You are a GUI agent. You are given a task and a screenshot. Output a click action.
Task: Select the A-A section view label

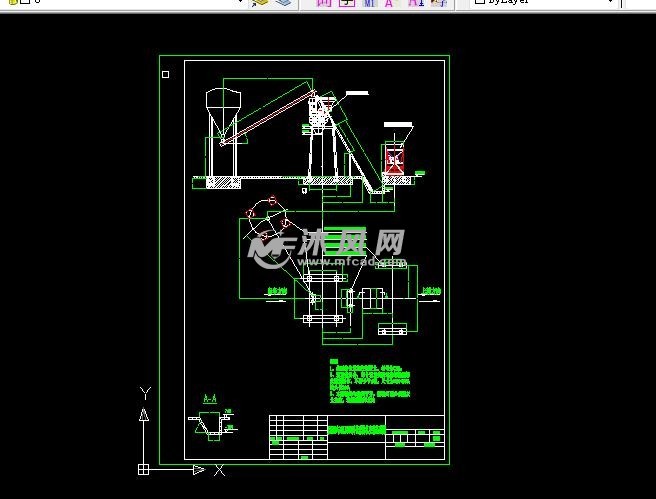(x=210, y=399)
